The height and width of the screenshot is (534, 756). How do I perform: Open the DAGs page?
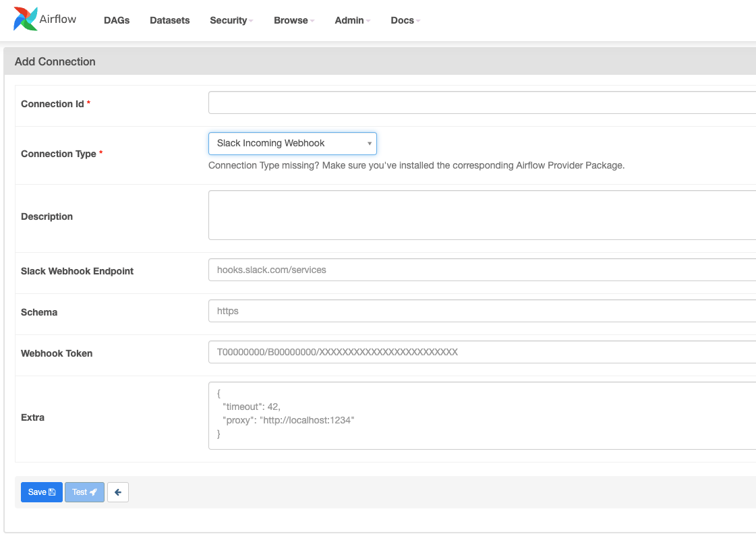tap(117, 20)
